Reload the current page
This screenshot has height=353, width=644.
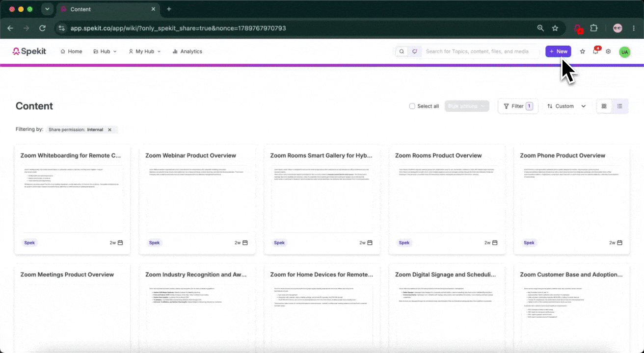[x=42, y=28]
